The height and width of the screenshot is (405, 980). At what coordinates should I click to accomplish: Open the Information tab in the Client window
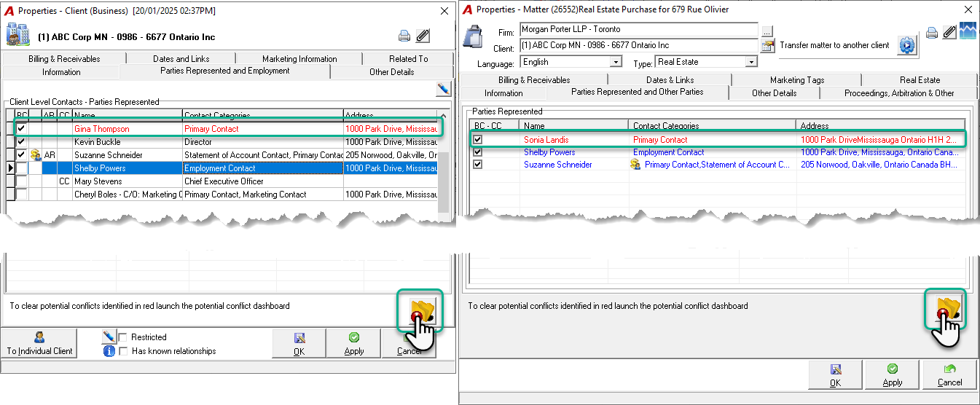click(61, 72)
